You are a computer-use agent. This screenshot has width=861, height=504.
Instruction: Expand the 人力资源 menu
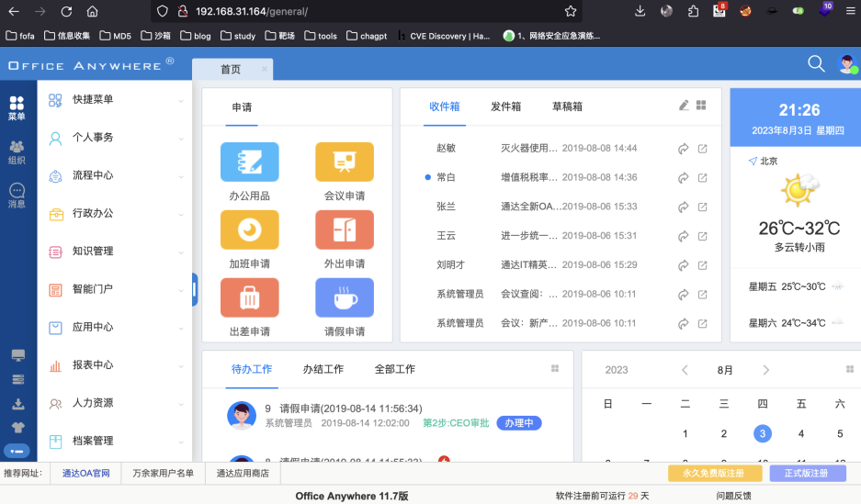[115, 403]
